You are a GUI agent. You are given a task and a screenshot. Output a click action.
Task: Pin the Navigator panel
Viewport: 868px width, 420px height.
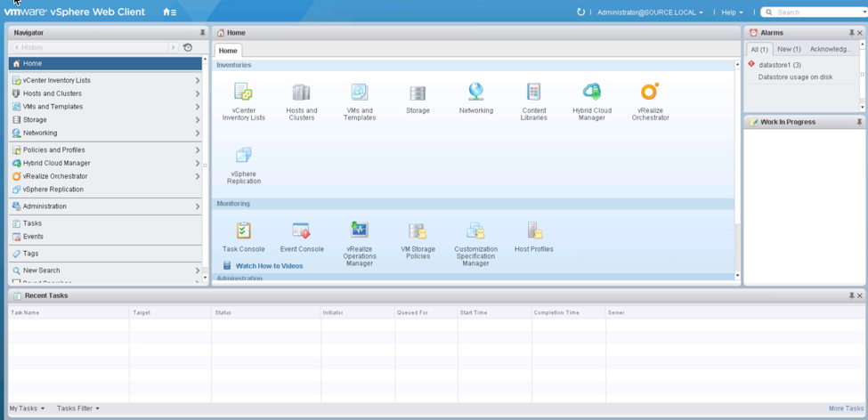pyautogui.click(x=203, y=33)
